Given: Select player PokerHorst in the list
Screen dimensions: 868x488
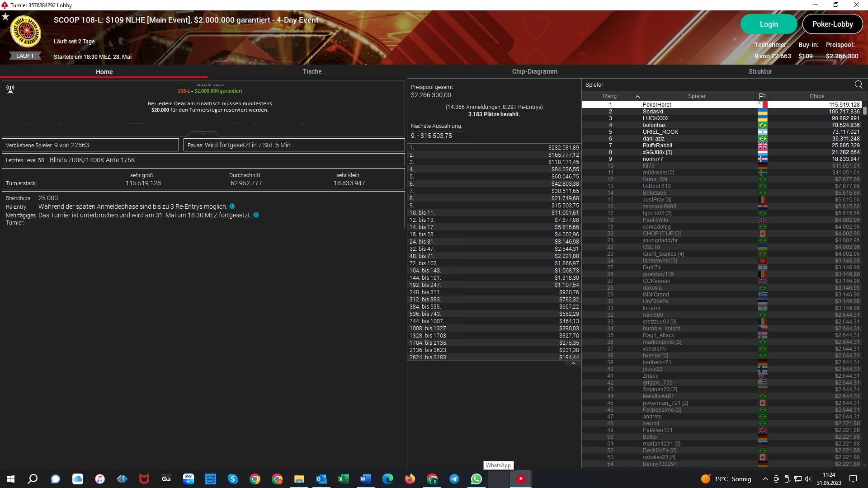Looking at the screenshot, I should click(722, 105).
